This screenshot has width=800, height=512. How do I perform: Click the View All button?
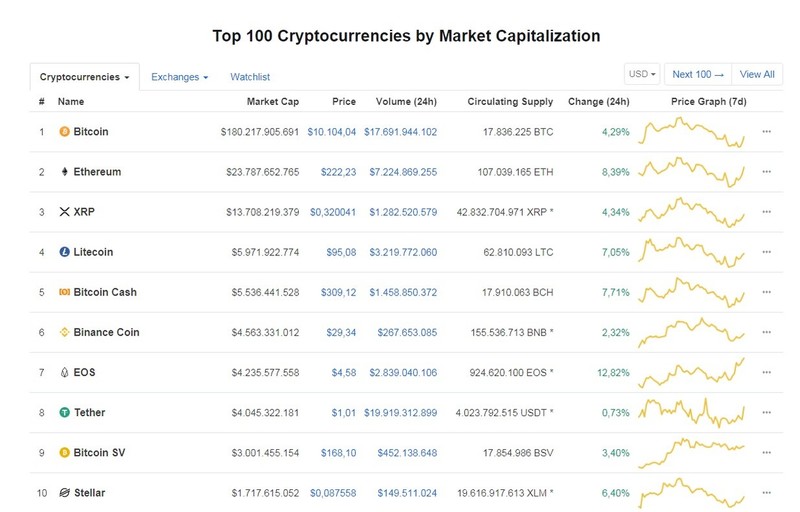[x=757, y=74]
